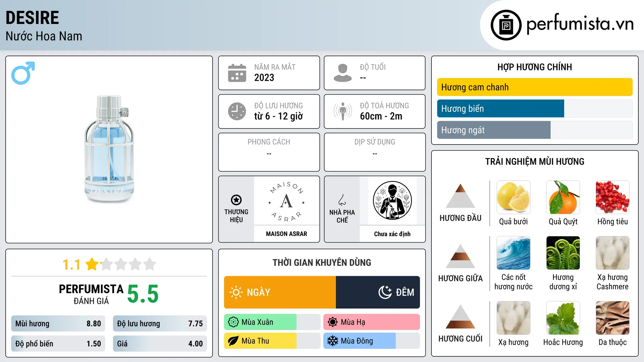Click the Giá 4.00 score

pyautogui.click(x=160, y=344)
